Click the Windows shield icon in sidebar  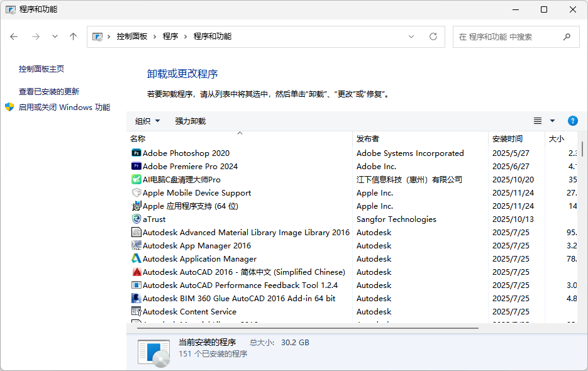pyautogui.click(x=9, y=108)
